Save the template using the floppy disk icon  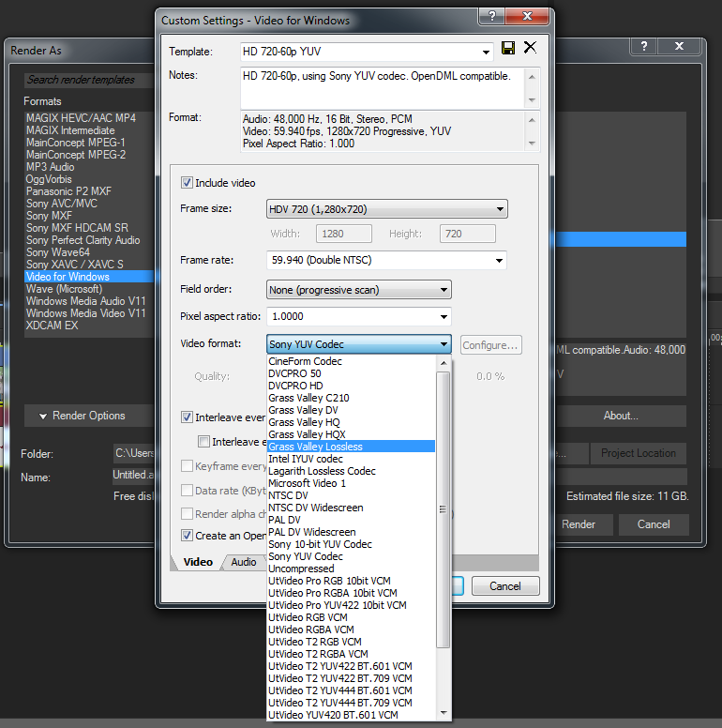pos(508,48)
